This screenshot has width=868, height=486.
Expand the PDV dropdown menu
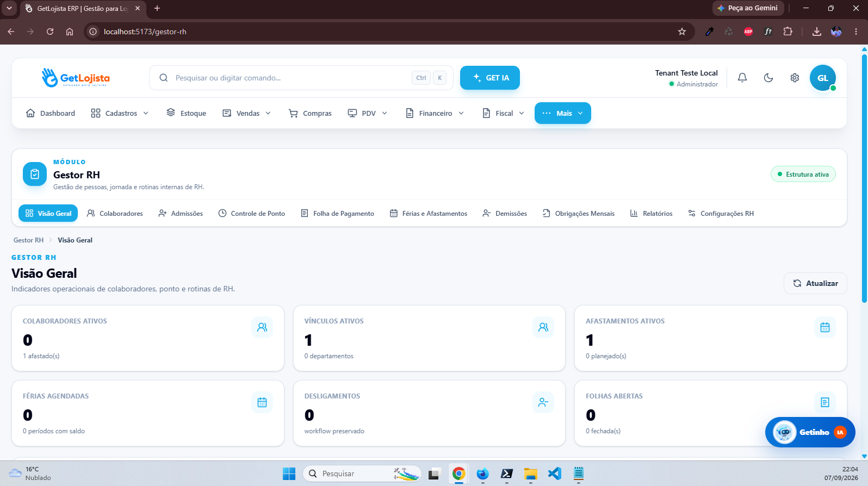[368, 113]
